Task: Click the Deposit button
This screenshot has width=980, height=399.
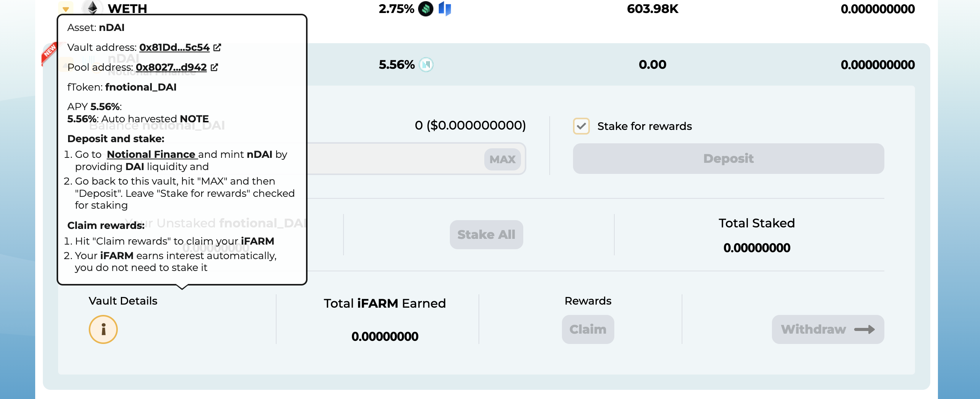Action: pos(728,159)
